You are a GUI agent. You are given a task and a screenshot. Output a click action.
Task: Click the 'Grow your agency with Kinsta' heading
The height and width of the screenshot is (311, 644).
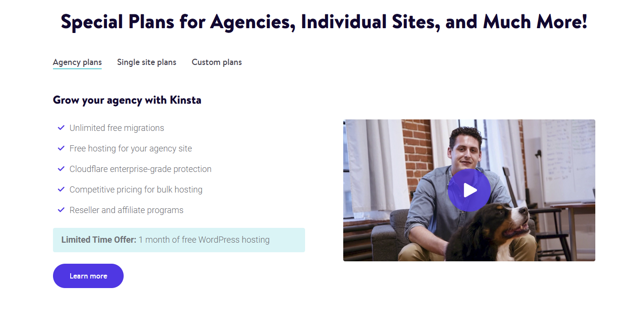point(127,100)
